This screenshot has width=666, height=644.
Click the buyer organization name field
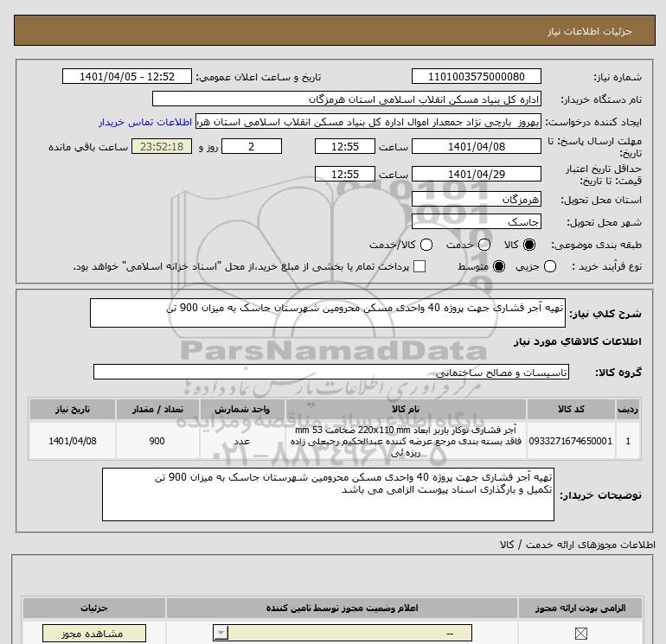347,99
